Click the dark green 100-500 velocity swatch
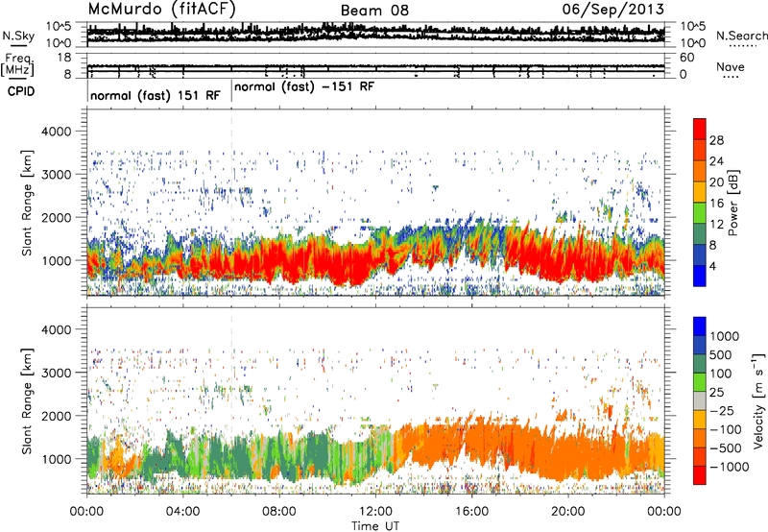Viewport: 768px width, 532px height. click(x=700, y=364)
